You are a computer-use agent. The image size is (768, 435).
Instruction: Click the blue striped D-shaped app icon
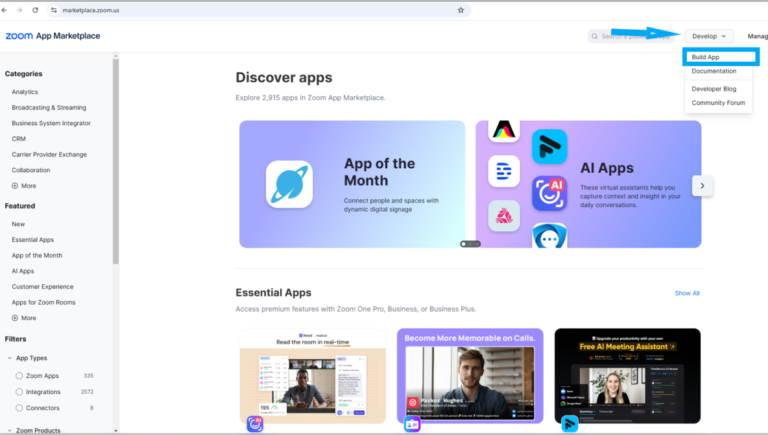coord(504,171)
